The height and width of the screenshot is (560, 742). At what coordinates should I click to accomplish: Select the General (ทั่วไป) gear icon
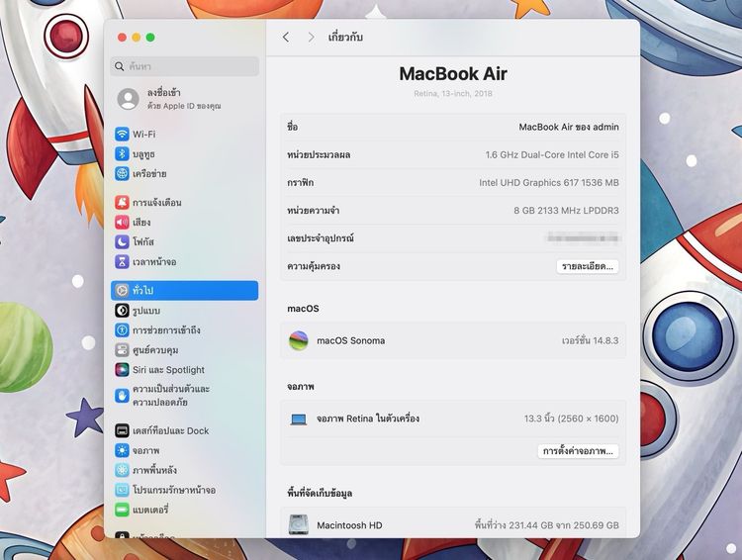(x=122, y=290)
